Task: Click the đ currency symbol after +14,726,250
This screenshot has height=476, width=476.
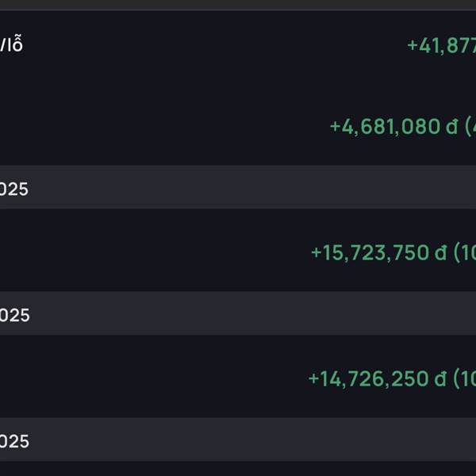Action: click(x=441, y=379)
